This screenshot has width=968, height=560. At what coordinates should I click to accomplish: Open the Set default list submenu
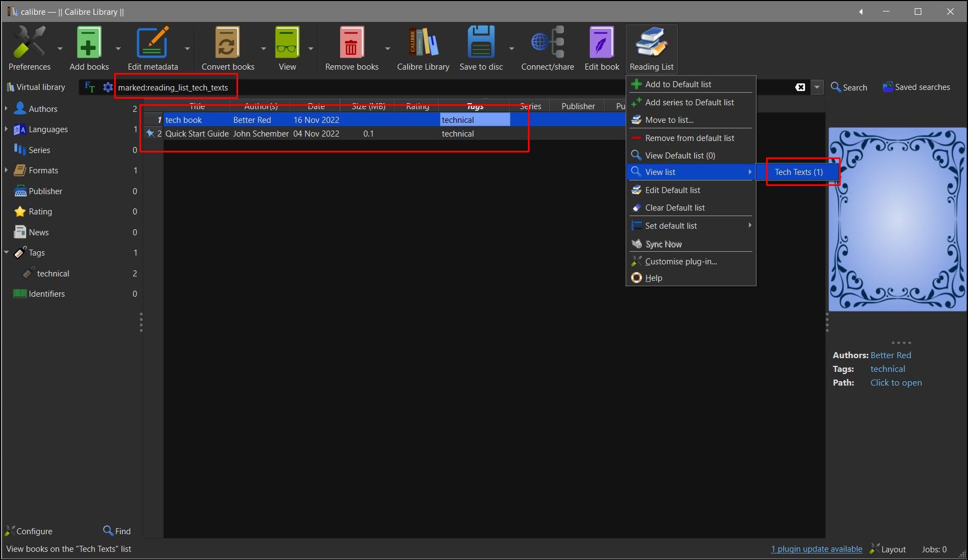tap(691, 226)
